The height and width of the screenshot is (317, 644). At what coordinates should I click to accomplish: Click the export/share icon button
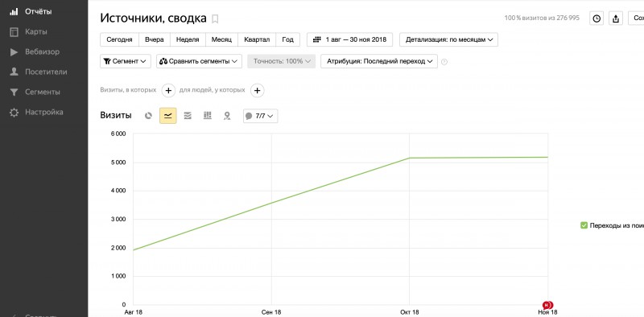[615, 19]
